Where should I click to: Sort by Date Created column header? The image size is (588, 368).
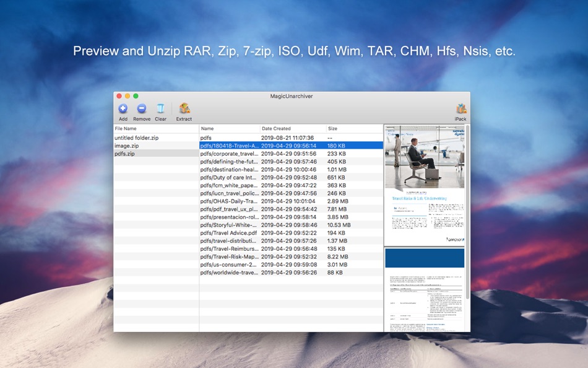[x=293, y=128]
